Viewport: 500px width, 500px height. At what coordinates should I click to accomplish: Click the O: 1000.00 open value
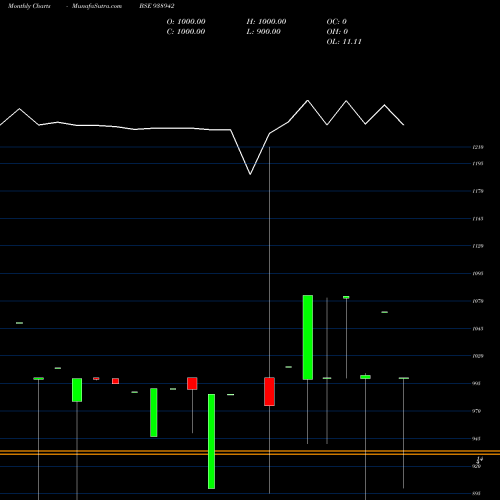coord(186,22)
